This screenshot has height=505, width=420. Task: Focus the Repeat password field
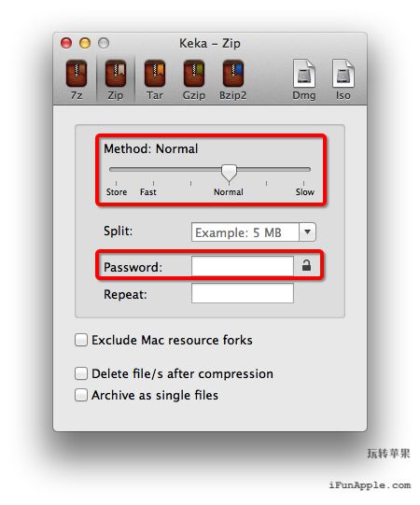tap(243, 293)
